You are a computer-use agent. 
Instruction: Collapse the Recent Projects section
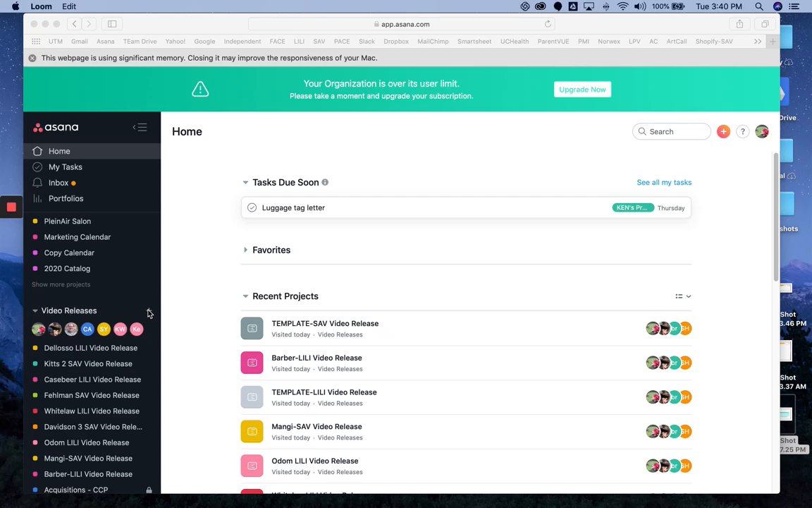pos(245,296)
